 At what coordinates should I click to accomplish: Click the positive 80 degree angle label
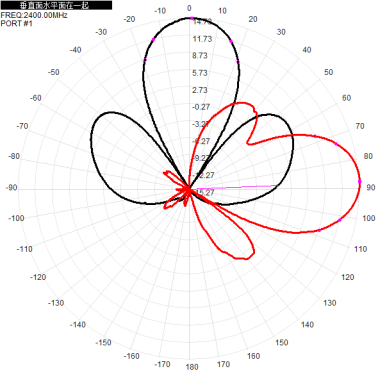(x=368, y=156)
